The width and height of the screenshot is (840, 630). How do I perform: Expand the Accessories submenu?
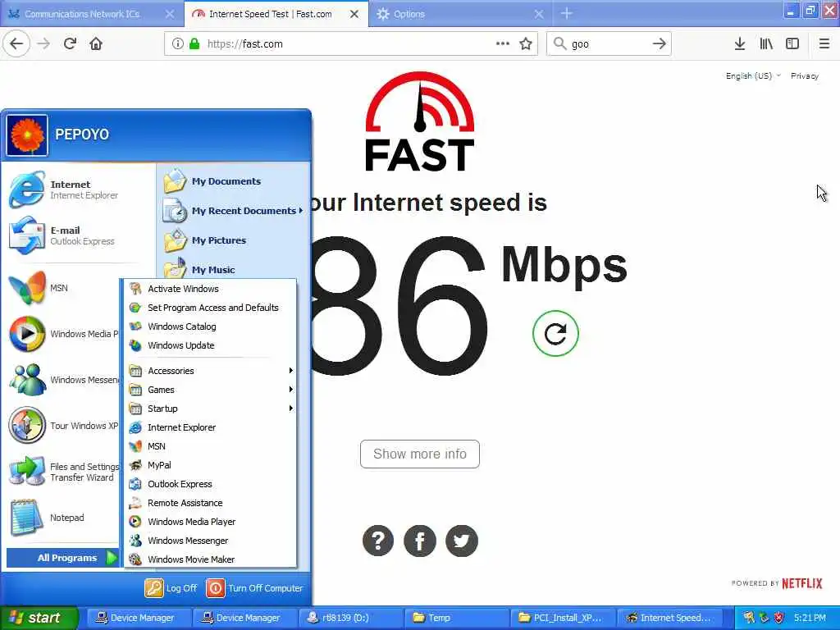pos(211,371)
